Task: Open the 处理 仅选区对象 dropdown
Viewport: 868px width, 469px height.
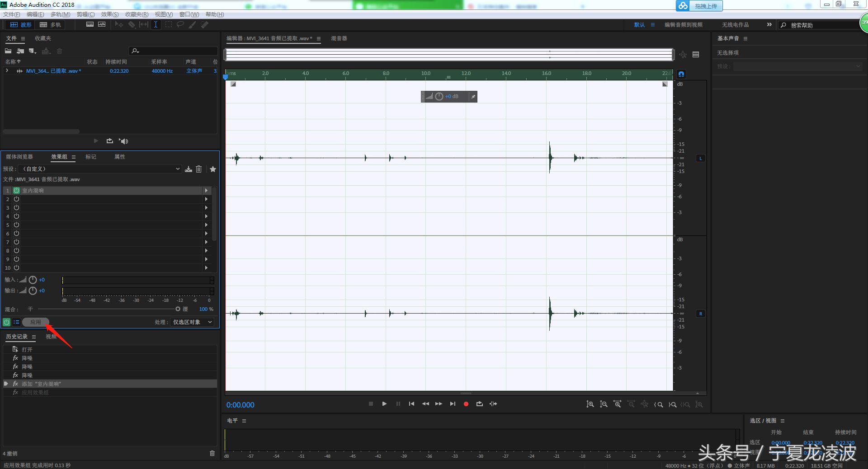Action: 192,322
